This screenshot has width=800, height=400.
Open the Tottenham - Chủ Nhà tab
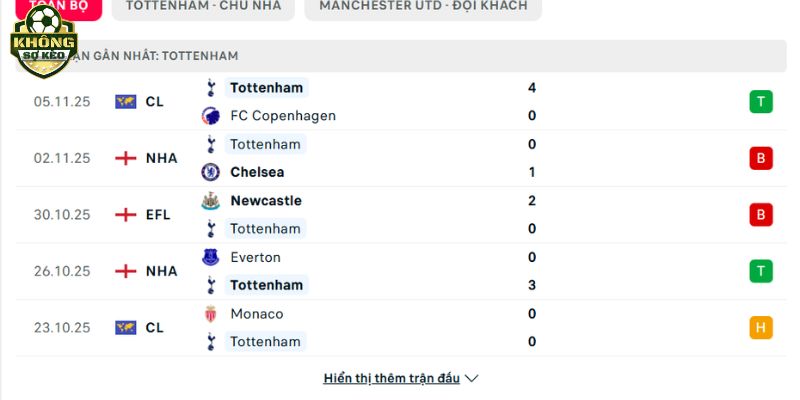(204, 6)
